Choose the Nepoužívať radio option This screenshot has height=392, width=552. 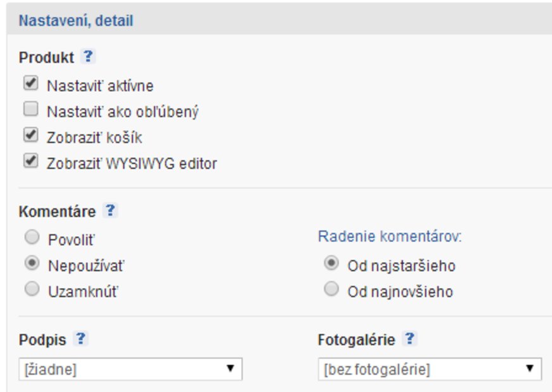pyautogui.click(x=31, y=264)
